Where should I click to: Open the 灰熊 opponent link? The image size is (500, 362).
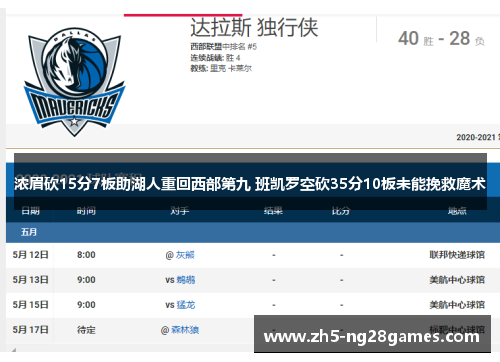click(x=185, y=255)
